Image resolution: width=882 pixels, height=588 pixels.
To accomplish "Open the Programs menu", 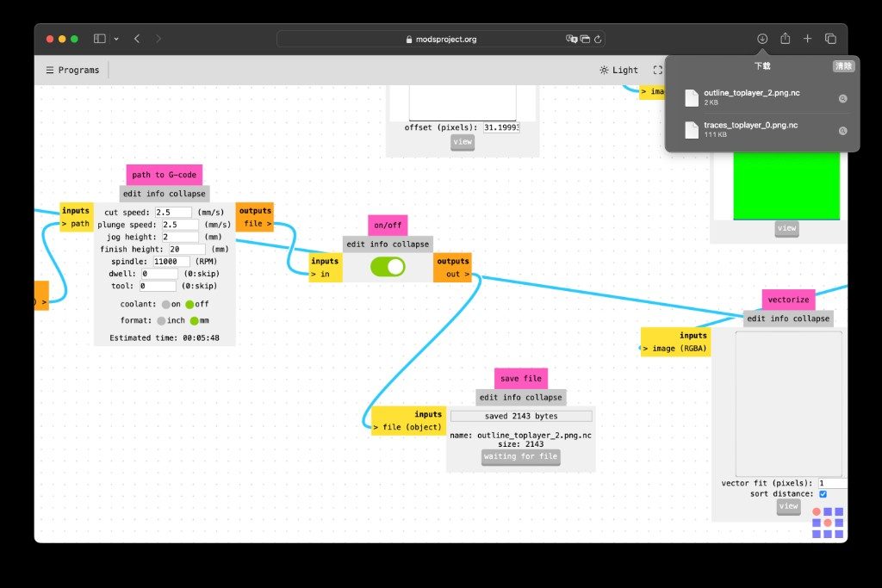I will tap(72, 70).
